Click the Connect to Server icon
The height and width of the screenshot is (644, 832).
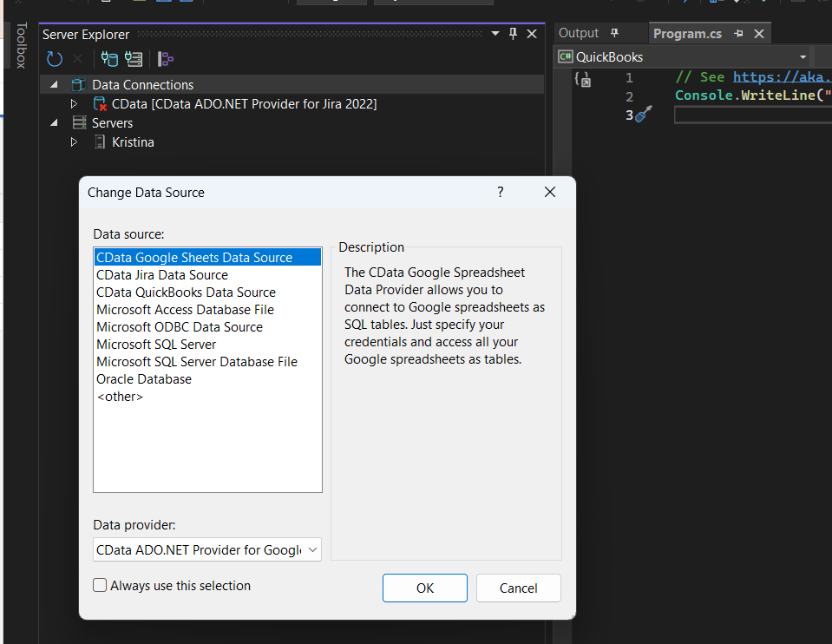(134, 59)
